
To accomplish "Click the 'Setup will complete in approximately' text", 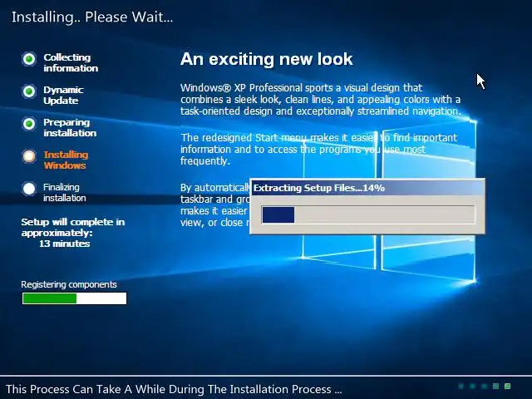I will (x=73, y=227).
